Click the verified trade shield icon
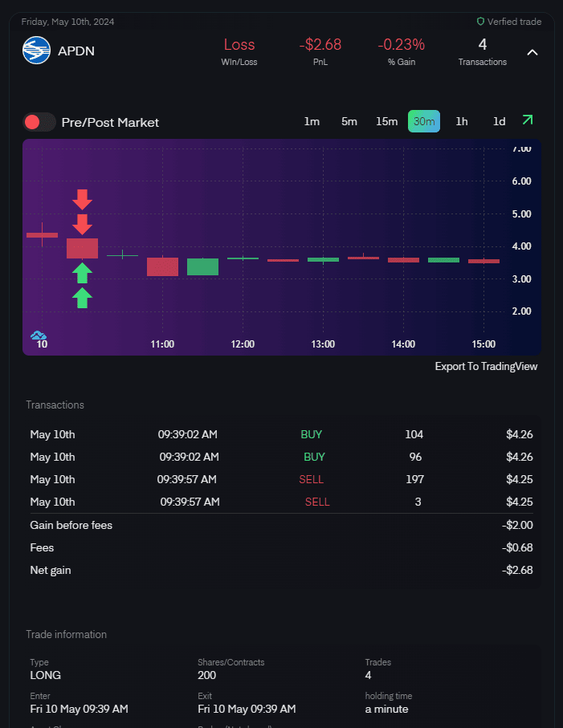Viewport: 563px width, 728px height. tap(481, 22)
